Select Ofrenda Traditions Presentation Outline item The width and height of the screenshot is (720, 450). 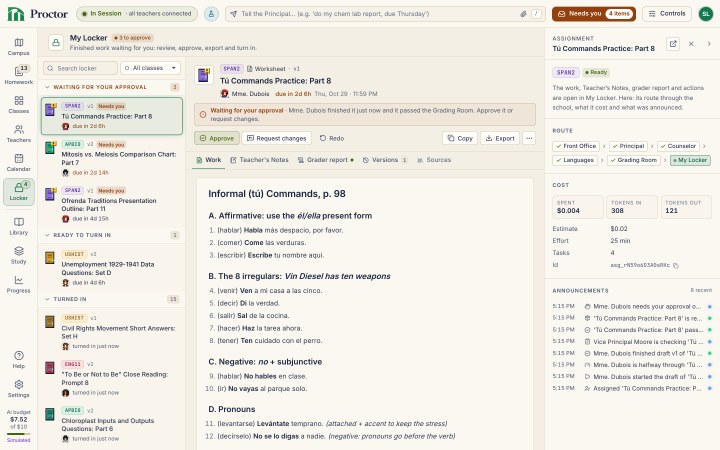click(112, 204)
